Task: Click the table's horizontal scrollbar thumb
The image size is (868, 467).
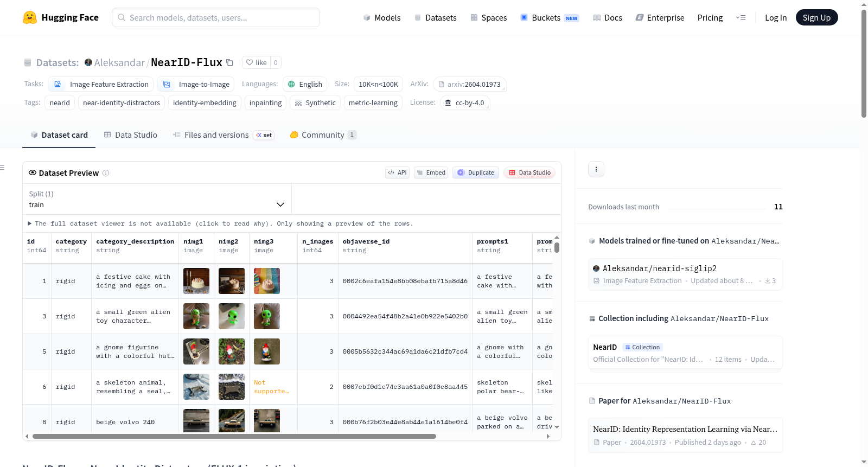Action: point(234,436)
